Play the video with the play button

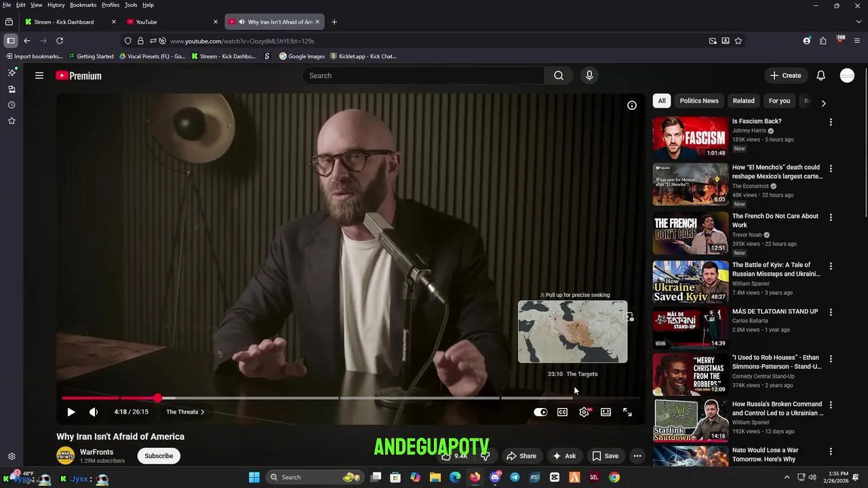click(71, 412)
